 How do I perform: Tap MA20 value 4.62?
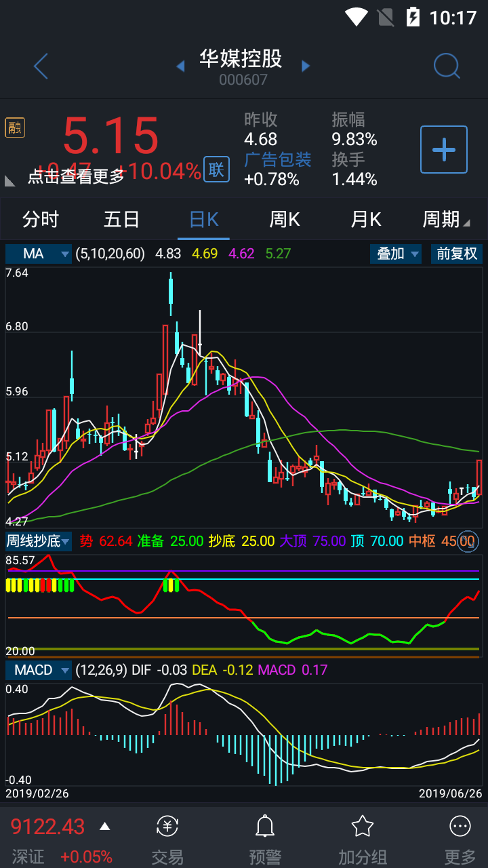pyautogui.click(x=241, y=254)
